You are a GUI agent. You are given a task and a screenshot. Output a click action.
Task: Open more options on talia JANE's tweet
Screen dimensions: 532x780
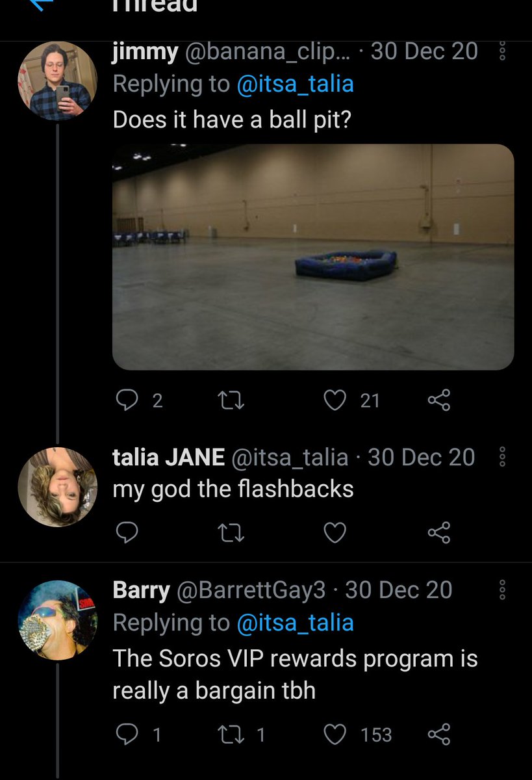click(501, 458)
